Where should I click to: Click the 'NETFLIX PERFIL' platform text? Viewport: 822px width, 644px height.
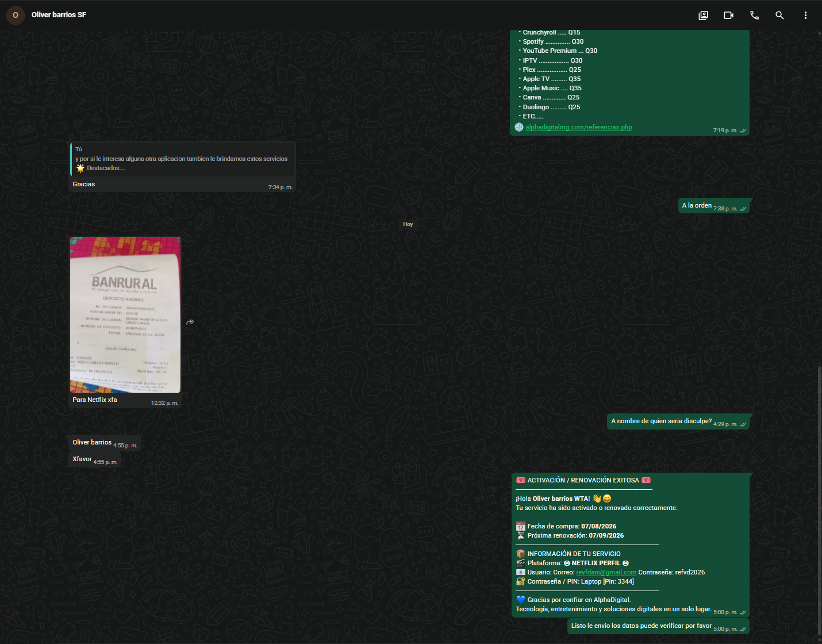click(x=596, y=563)
